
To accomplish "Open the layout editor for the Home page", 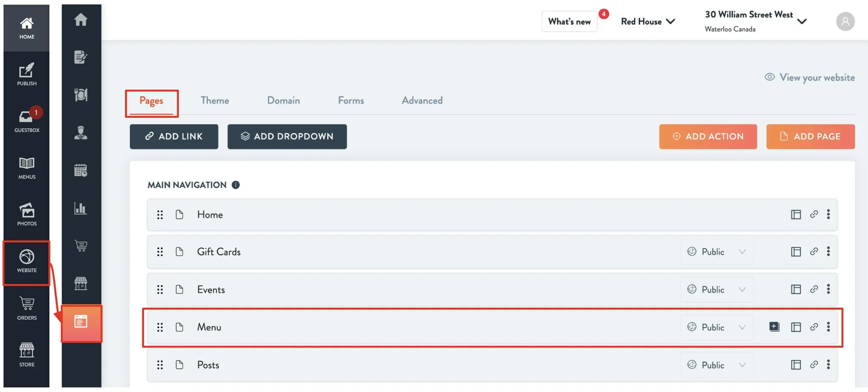I will (796, 214).
